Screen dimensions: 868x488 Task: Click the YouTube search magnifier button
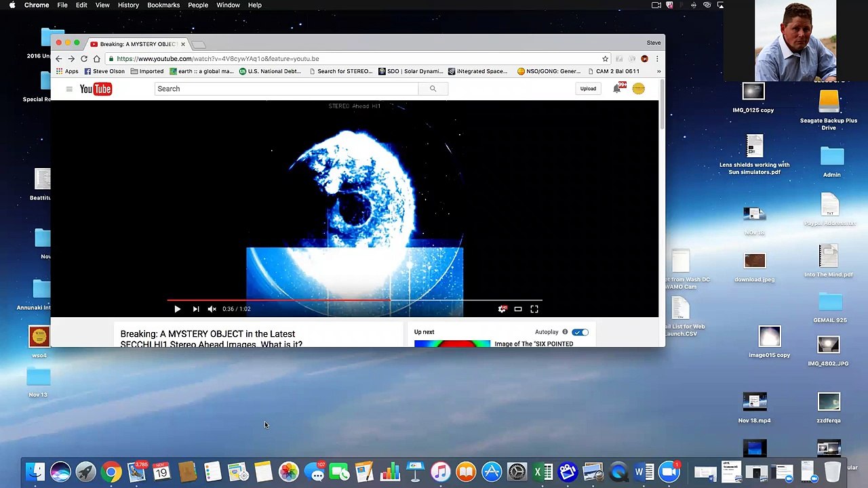coord(433,89)
